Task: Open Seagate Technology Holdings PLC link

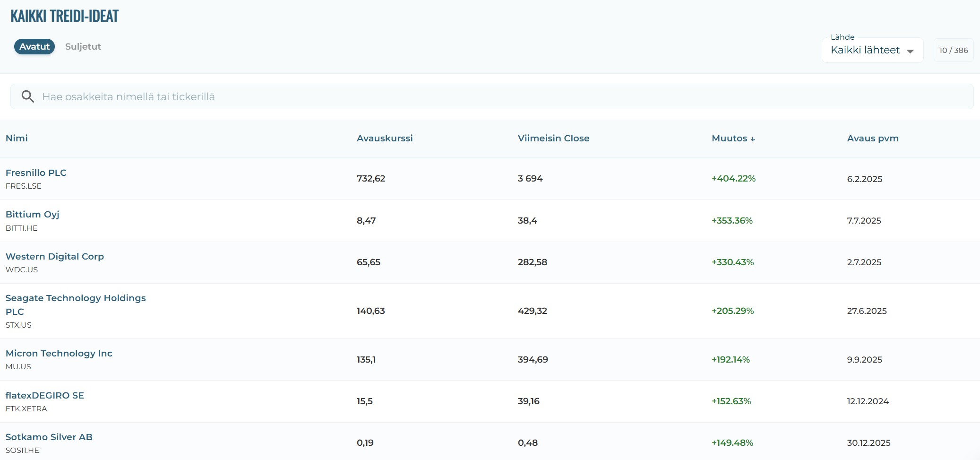Action: click(x=76, y=298)
